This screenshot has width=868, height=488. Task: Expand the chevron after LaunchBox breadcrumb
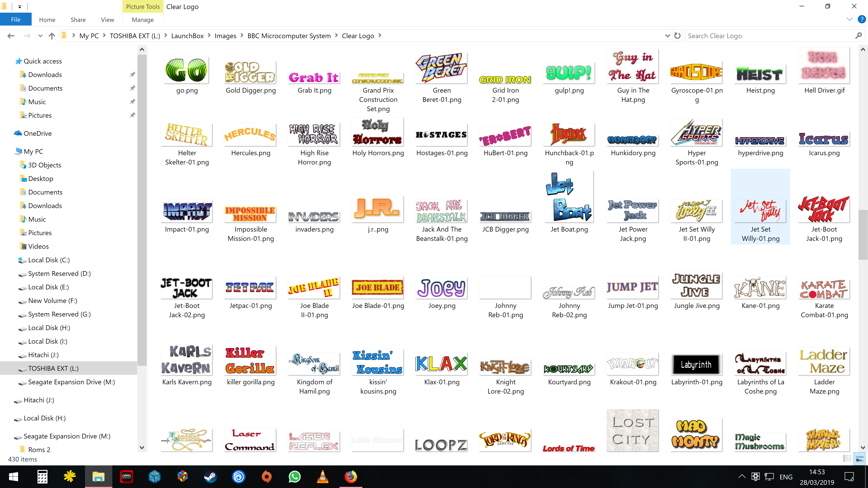click(209, 35)
